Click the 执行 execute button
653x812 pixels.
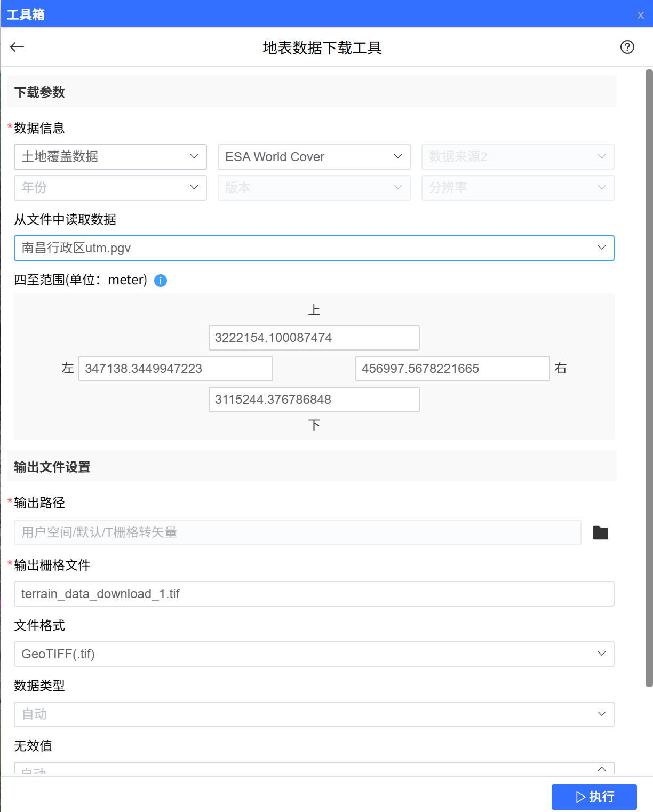coord(594,797)
